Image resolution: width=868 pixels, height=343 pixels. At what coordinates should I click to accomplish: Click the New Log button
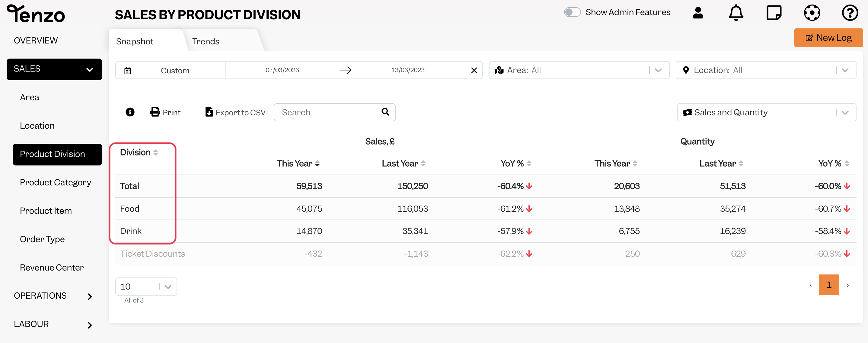tap(828, 37)
